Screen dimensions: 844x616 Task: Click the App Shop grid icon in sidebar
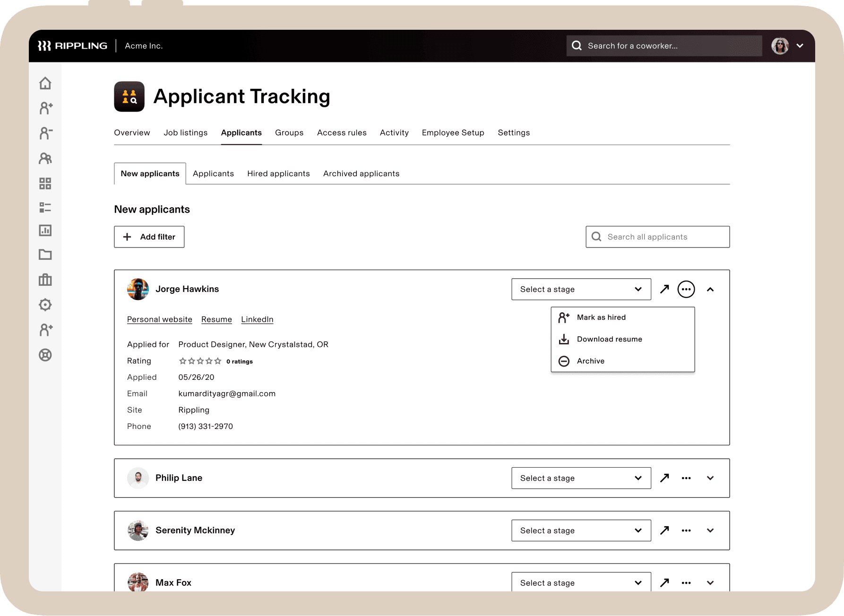(45, 183)
